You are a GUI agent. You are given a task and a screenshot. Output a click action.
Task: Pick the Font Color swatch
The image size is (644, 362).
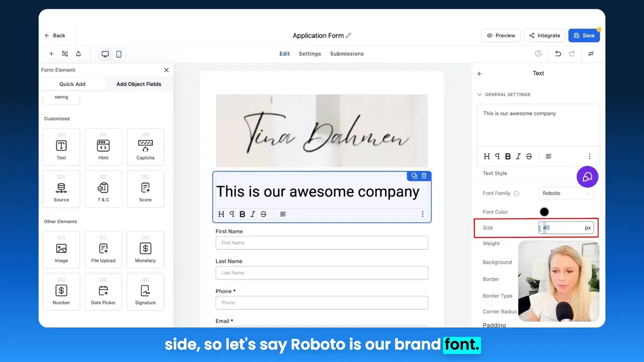(x=544, y=212)
